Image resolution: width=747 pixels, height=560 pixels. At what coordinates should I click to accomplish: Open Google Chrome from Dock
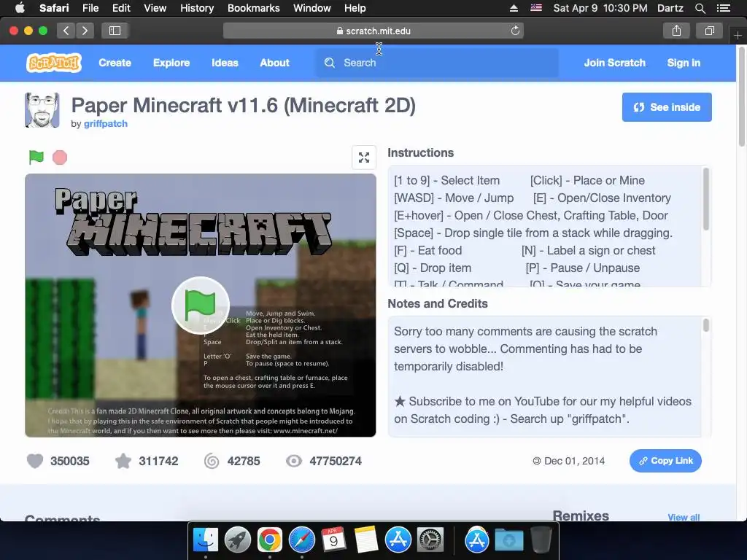tap(270, 540)
